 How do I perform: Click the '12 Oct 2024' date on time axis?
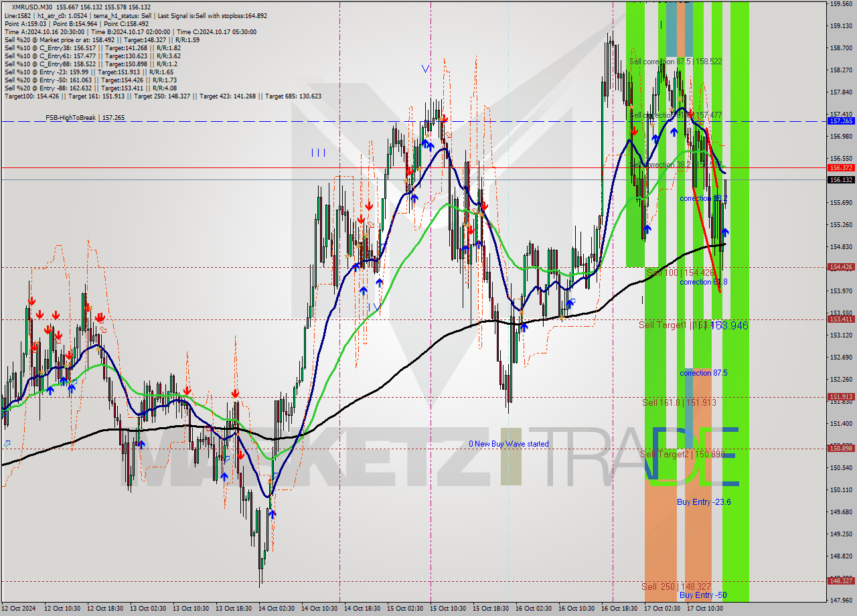(x=19, y=609)
